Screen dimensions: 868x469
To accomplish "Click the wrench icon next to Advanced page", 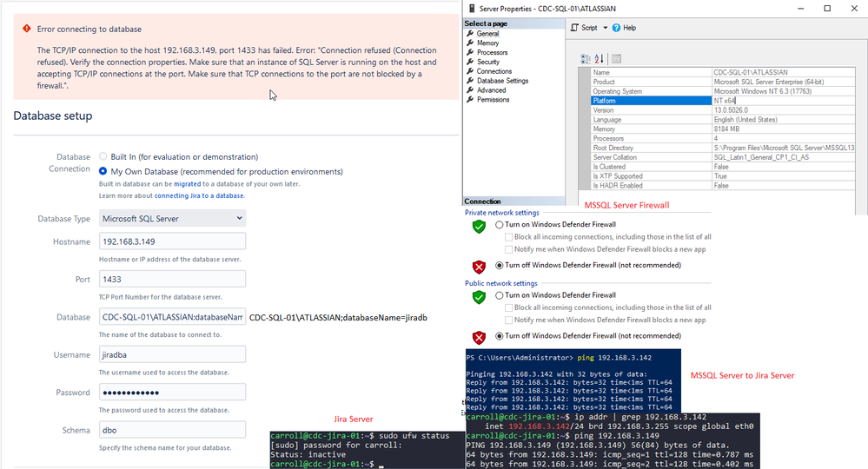I will 470,90.
